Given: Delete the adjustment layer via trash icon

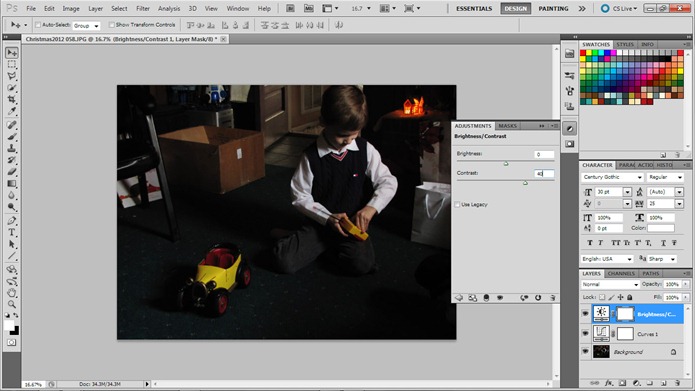Looking at the screenshot, I should point(552,298).
